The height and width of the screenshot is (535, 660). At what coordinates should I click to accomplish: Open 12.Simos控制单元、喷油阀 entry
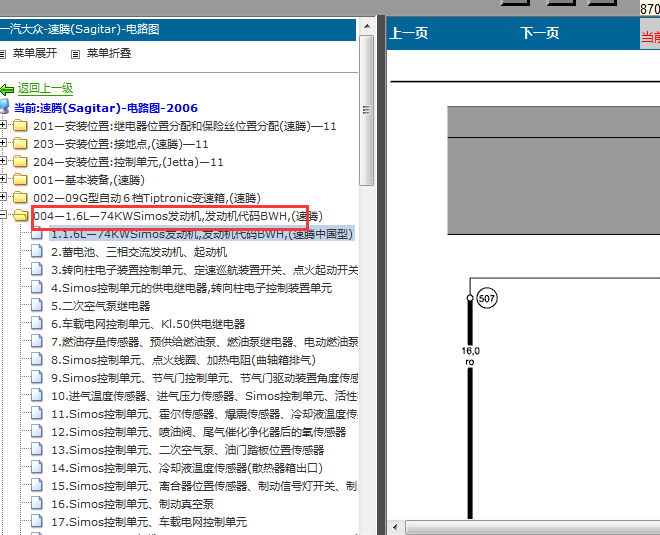(199, 432)
